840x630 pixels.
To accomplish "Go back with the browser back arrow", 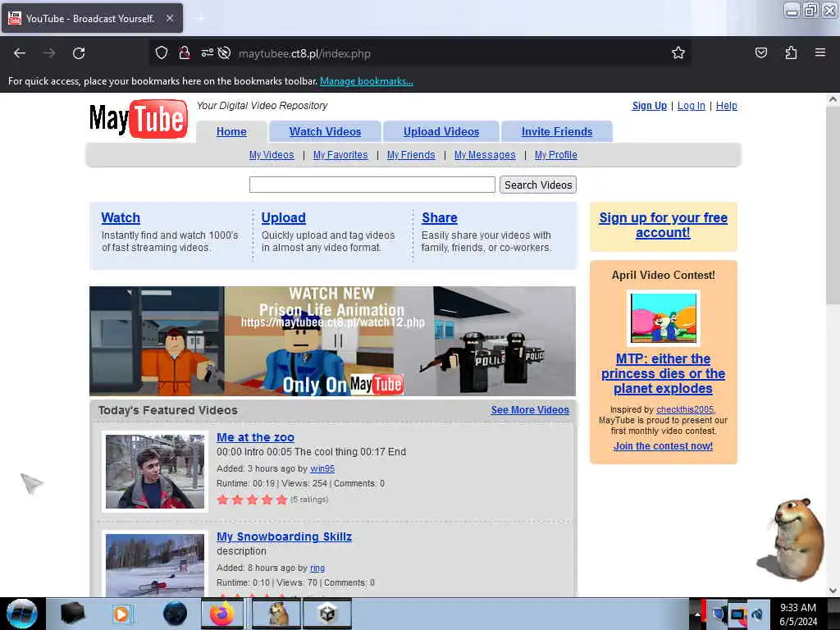I will pos(20,53).
